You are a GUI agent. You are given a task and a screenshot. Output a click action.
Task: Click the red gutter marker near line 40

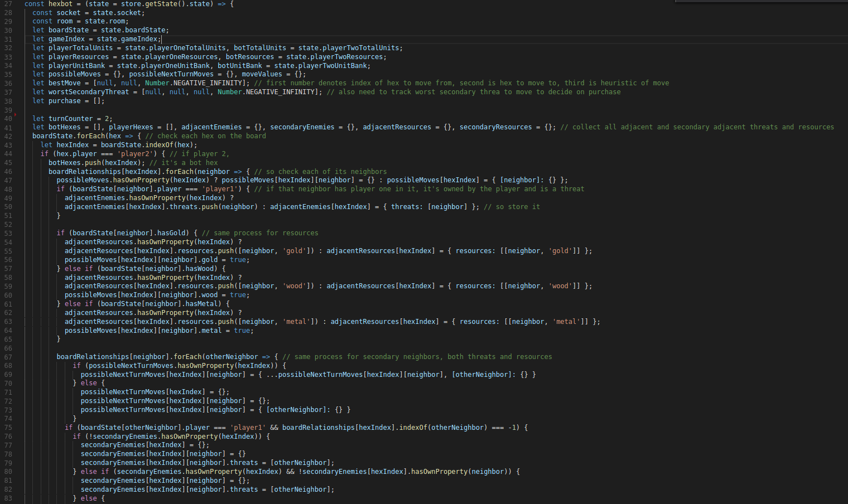[x=16, y=114]
